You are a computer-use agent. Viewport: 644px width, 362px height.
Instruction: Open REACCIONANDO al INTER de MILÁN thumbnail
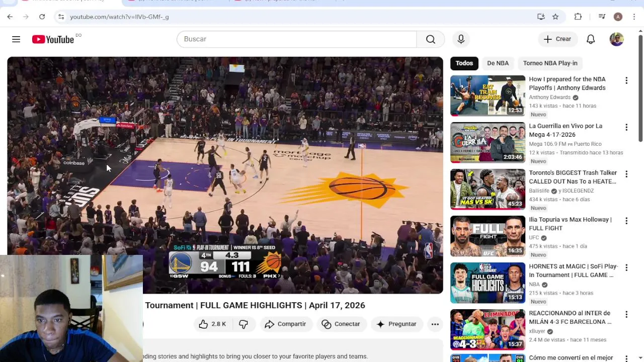pyautogui.click(x=488, y=330)
